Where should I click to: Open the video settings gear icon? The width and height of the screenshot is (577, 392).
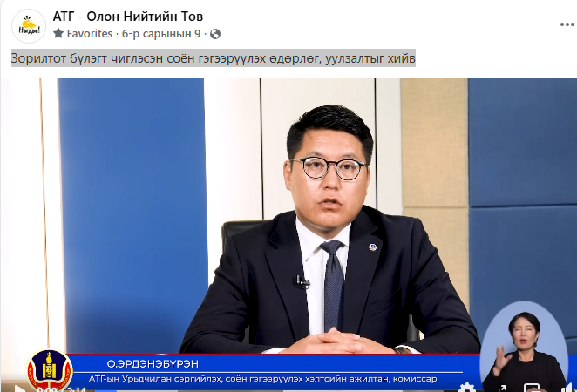tap(467, 387)
